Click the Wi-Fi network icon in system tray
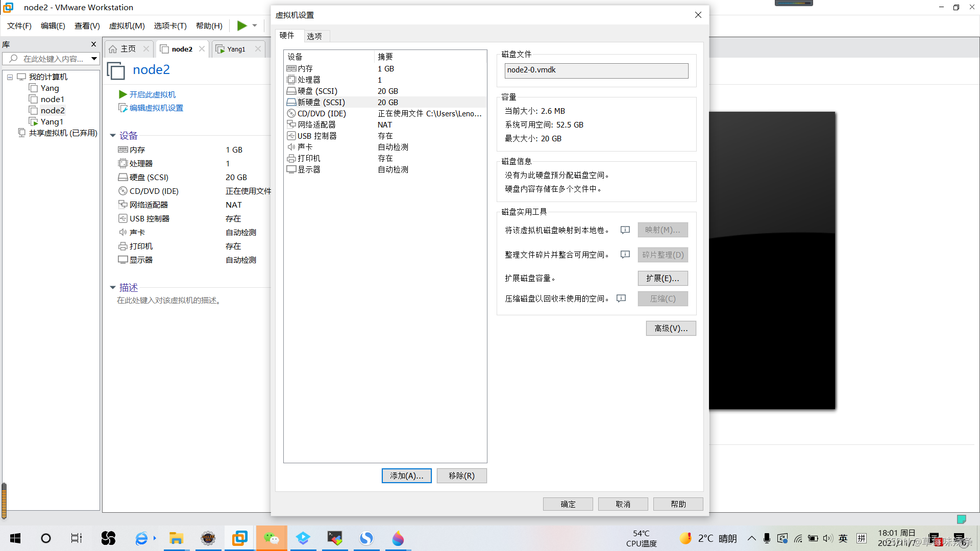980x551 pixels. click(x=798, y=538)
